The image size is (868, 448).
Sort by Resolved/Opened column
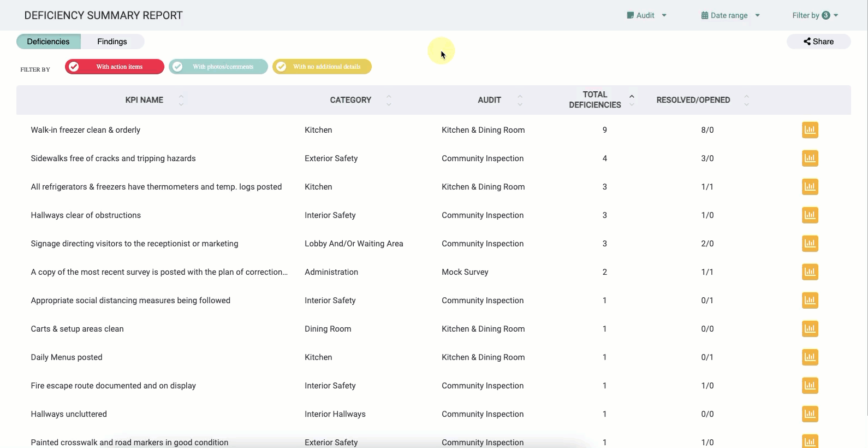click(x=746, y=100)
